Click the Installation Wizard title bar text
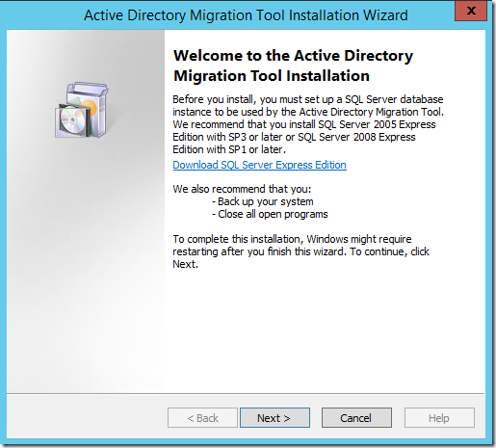The width and height of the screenshot is (496, 448). click(x=246, y=15)
